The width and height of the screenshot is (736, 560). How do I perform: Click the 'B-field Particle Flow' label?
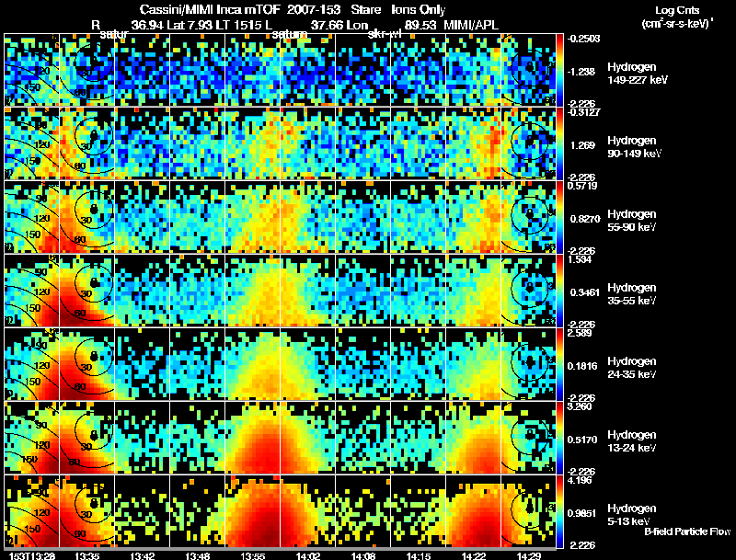687,531
